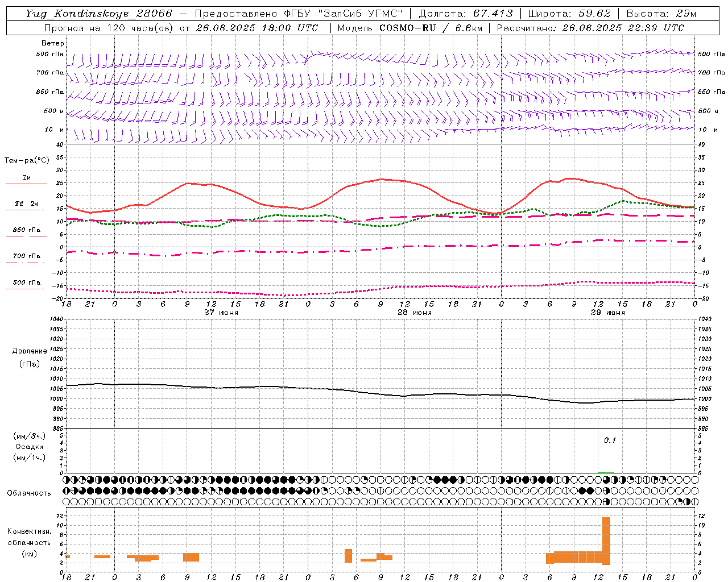Click the Ветер panel label
This screenshot has width=728, height=582.
click(53, 43)
